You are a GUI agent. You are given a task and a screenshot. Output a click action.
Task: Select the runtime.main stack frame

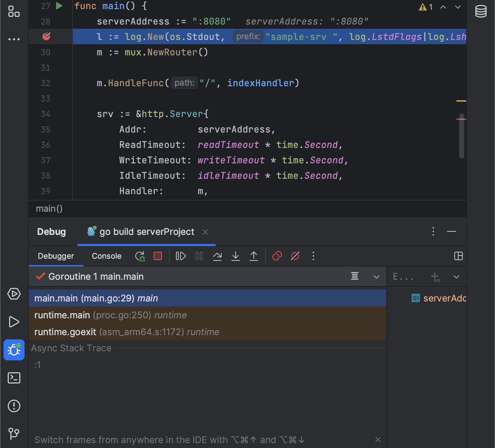(x=105, y=315)
